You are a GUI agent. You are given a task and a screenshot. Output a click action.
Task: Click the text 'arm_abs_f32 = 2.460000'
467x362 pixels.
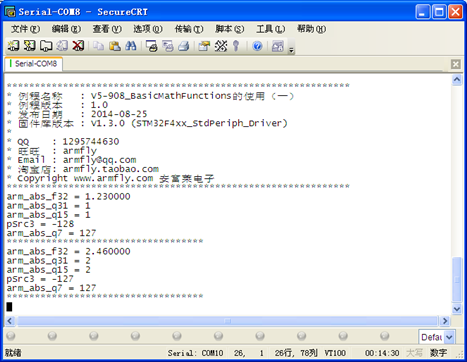click(68, 251)
